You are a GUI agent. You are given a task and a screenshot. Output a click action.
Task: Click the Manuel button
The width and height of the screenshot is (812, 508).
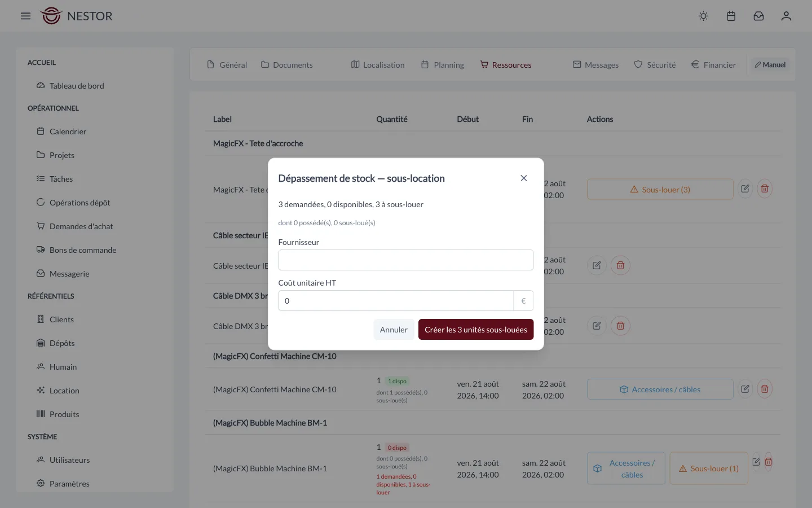770,65
